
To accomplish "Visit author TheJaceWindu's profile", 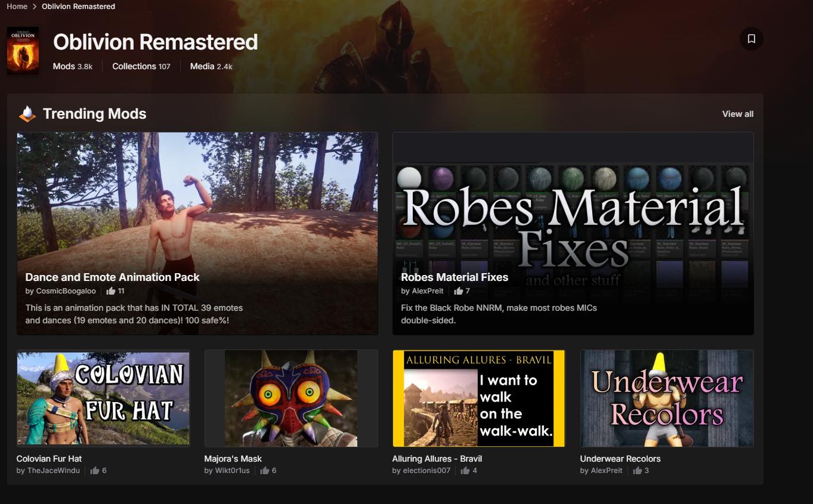I will 54,471.
